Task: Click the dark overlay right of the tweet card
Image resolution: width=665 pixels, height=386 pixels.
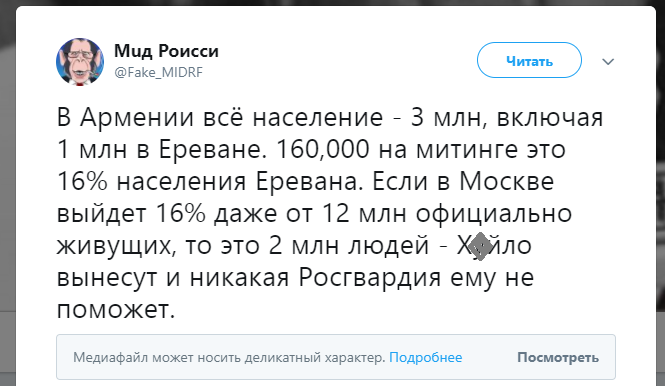Action: click(x=660, y=193)
